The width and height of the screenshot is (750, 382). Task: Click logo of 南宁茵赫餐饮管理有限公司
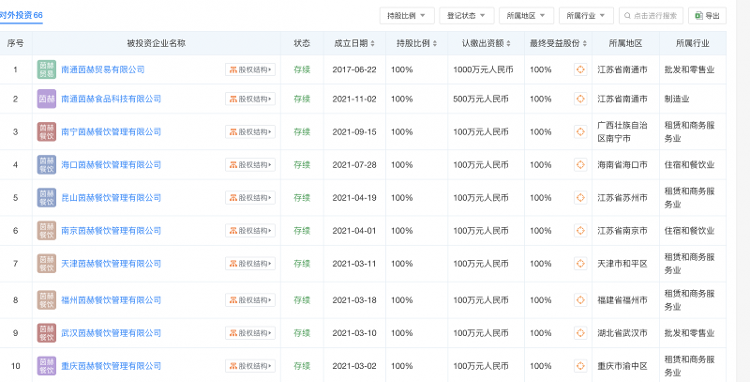coord(46,132)
